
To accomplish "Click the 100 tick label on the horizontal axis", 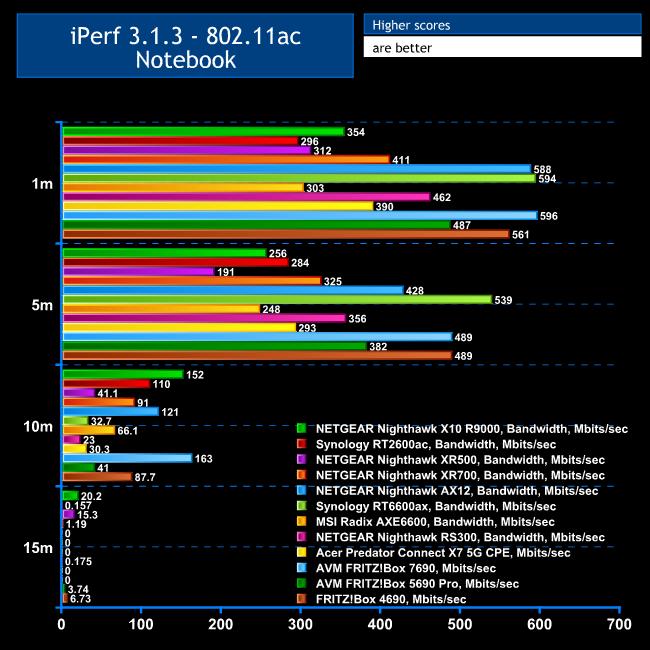I will point(141,624).
